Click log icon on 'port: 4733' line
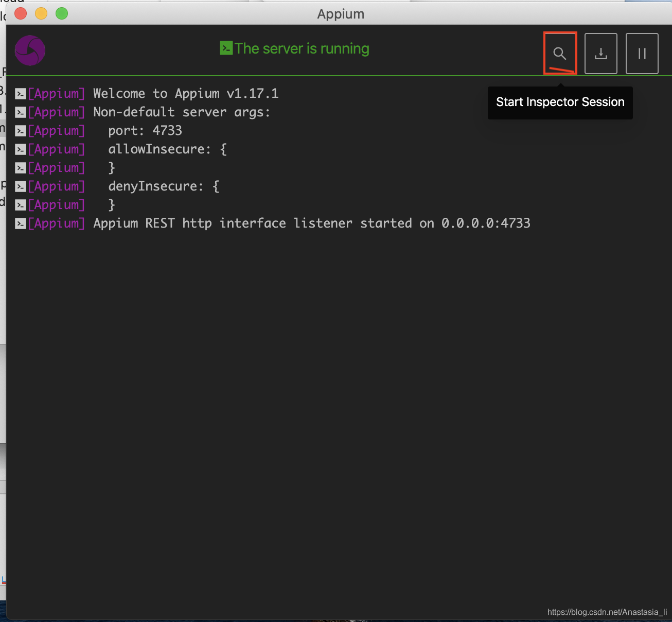The height and width of the screenshot is (622, 672). pyautogui.click(x=21, y=131)
